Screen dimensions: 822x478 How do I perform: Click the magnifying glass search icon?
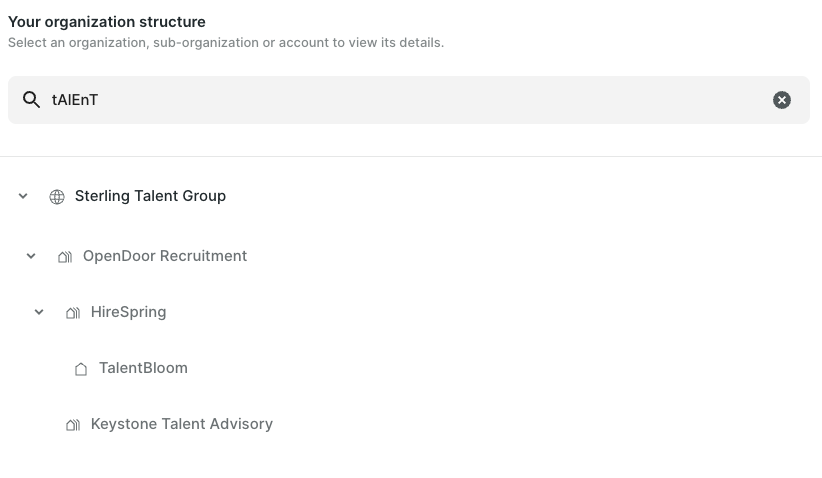[x=32, y=100]
